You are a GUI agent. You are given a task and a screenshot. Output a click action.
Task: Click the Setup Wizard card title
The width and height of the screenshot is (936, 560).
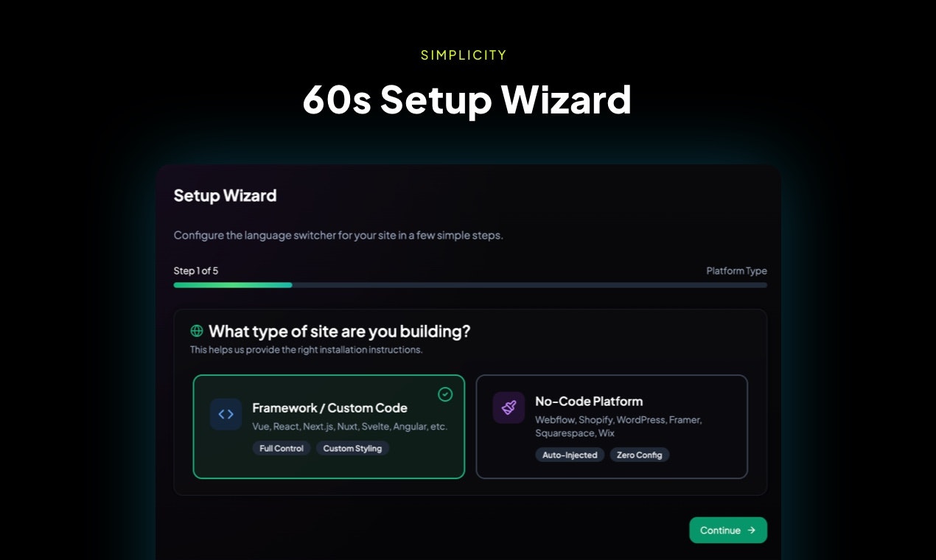pos(225,195)
